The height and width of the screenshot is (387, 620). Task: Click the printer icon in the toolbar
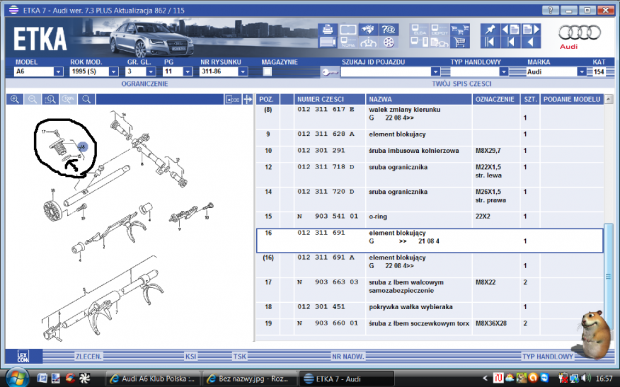coord(327,29)
